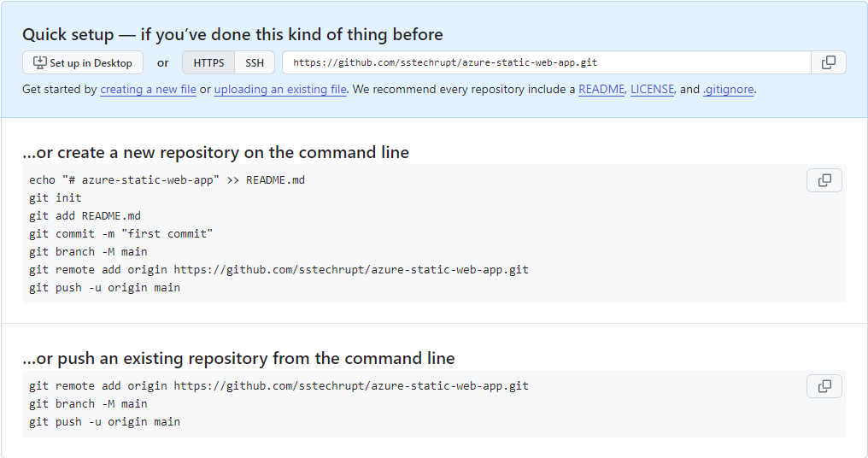
Task: Copy the repository URL to clipboard
Action: 828,62
